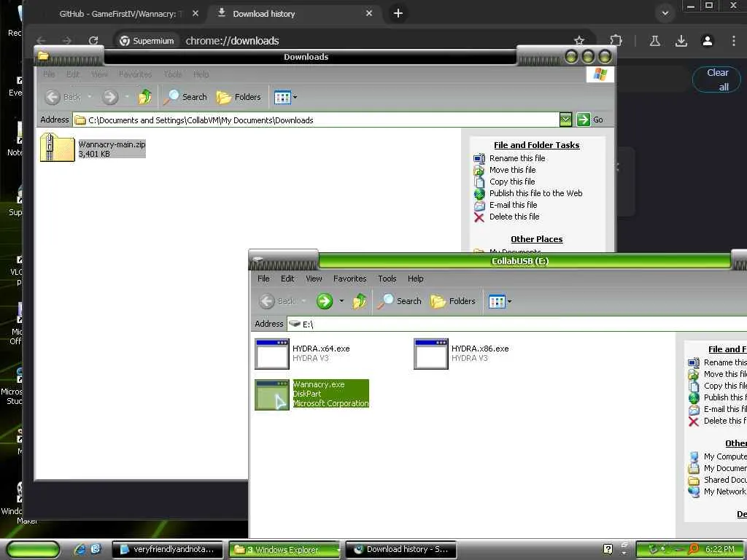
Task: Select the HYDRA.x64.exe file icon
Action: [271, 354]
